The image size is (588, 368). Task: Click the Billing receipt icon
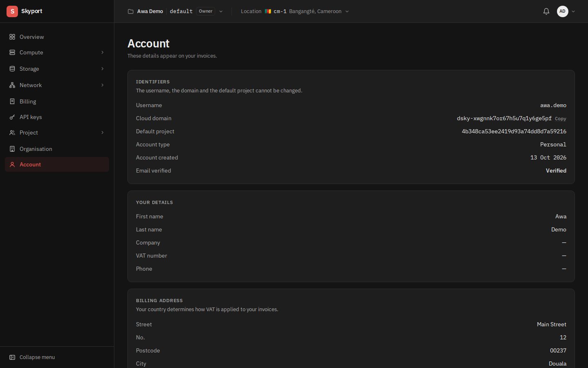(12, 101)
